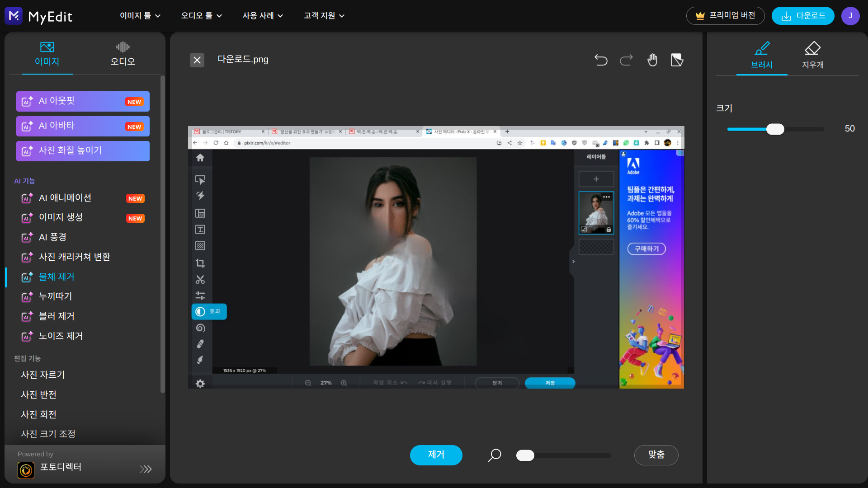Select the hand pan tool

coord(652,60)
